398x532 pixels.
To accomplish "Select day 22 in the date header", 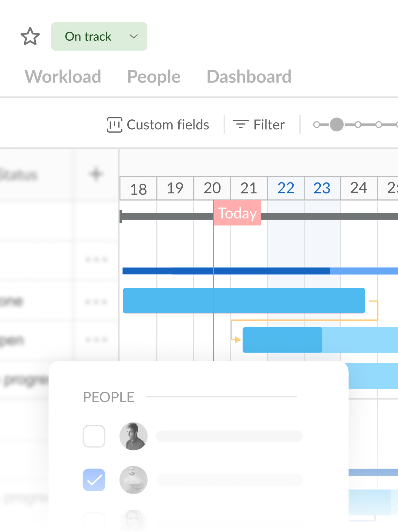I will pos(286,188).
